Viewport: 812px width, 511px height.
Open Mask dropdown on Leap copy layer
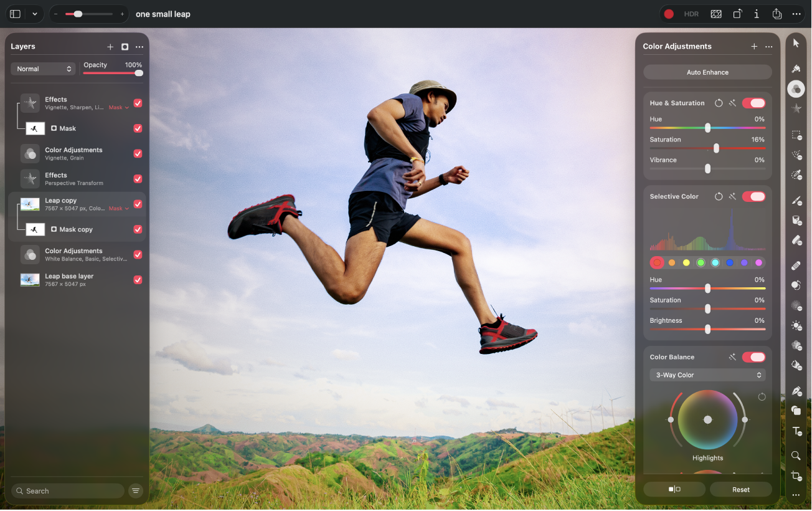119,209
